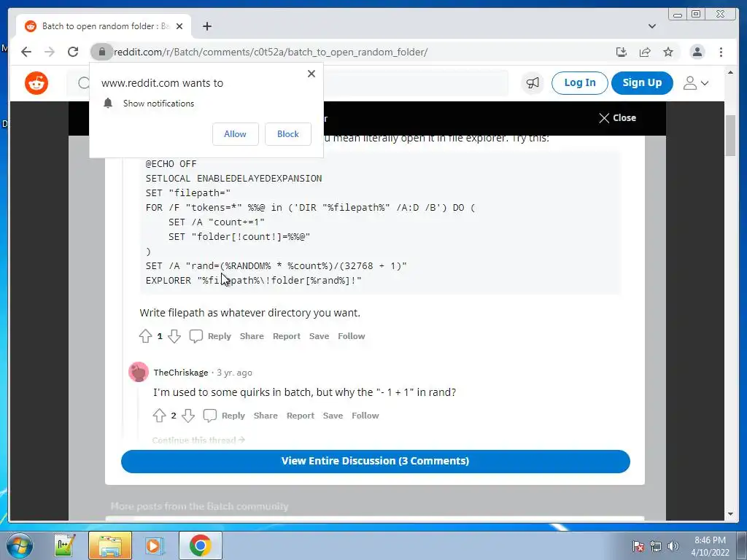The width and height of the screenshot is (747, 560).
Task: Open Chrome's three-dot menu
Action: [721, 52]
